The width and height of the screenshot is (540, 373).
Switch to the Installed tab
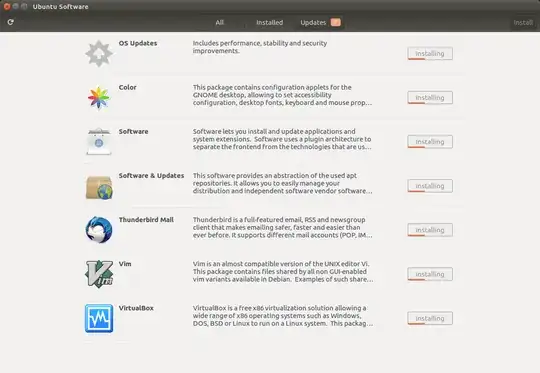tap(269, 22)
